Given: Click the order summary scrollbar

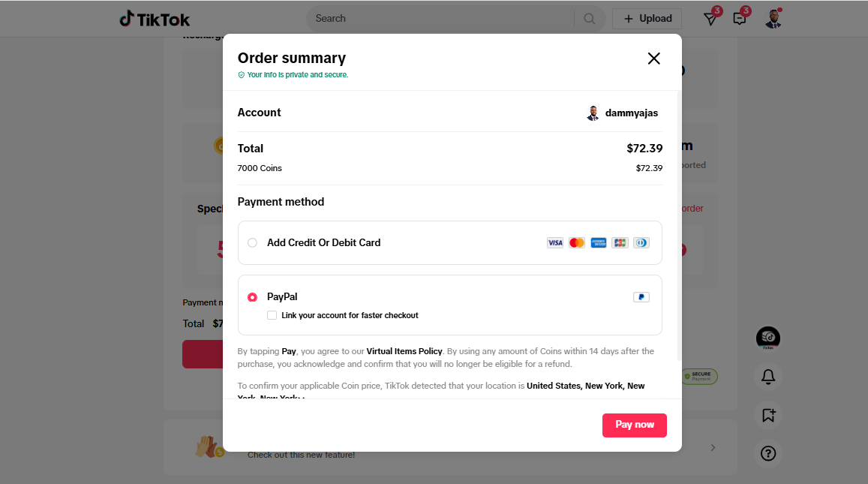Looking at the screenshot, I should click(x=680, y=225).
